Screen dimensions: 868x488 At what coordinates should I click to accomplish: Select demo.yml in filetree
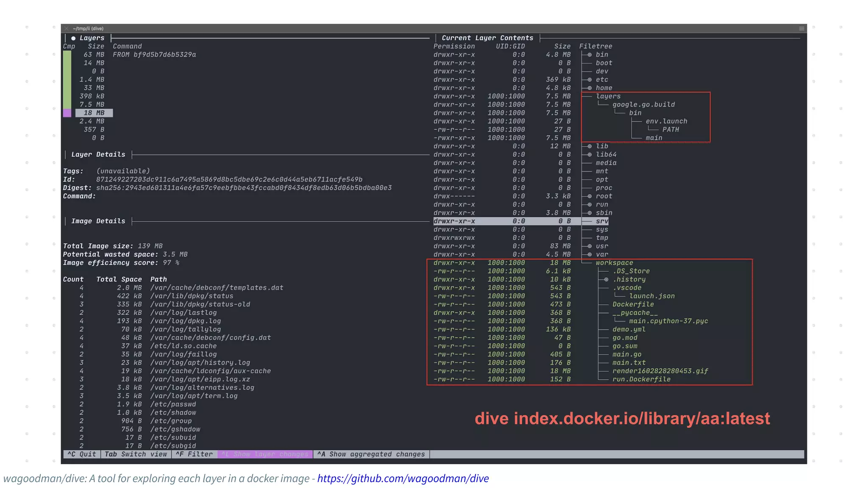[x=629, y=330]
